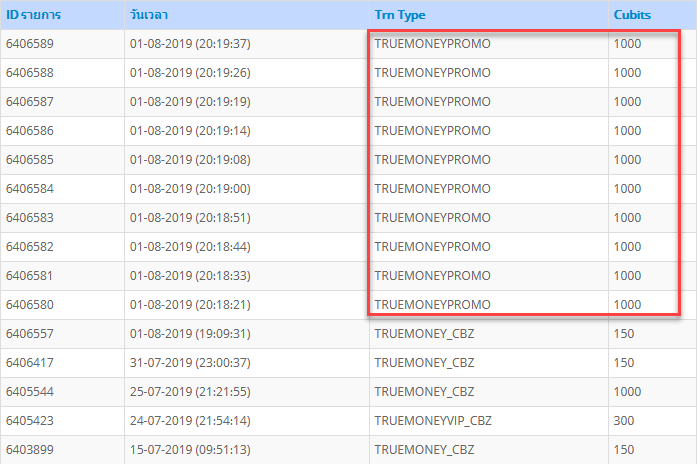Select transaction ID 6406588
The height and width of the screenshot is (464, 697).
click(30, 72)
